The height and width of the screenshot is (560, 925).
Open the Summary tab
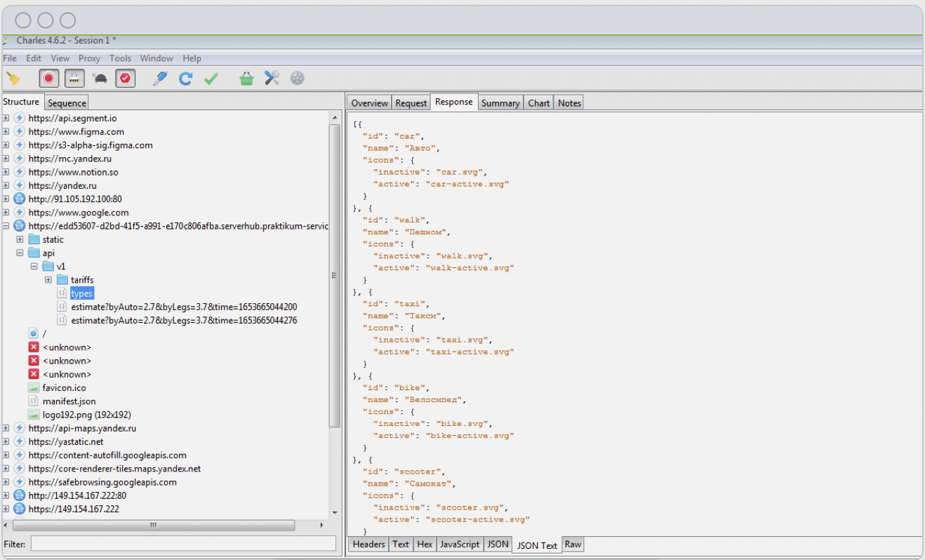click(500, 103)
